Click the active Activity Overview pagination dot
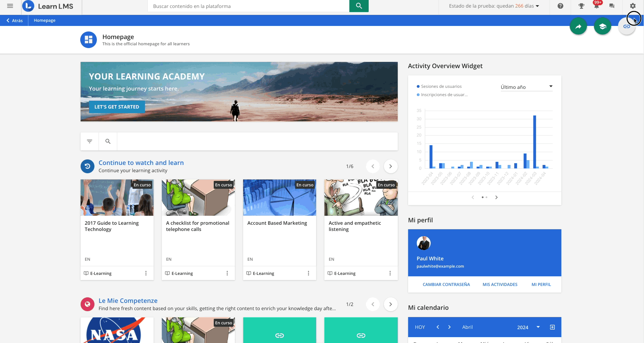 coord(482,197)
